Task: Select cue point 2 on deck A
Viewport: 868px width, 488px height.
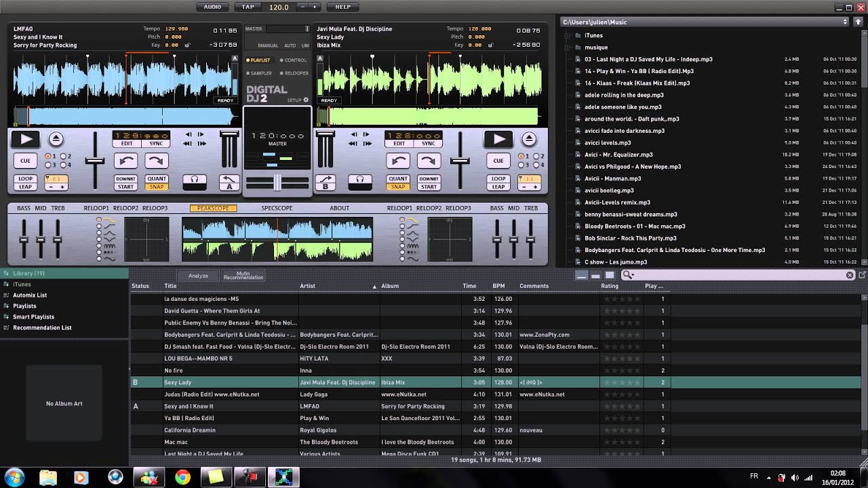Action: tap(62, 157)
